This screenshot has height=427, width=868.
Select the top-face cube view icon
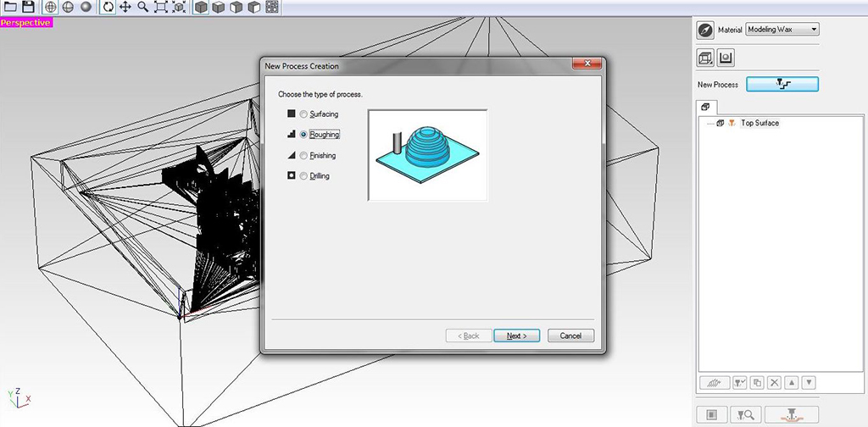click(219, 7)
